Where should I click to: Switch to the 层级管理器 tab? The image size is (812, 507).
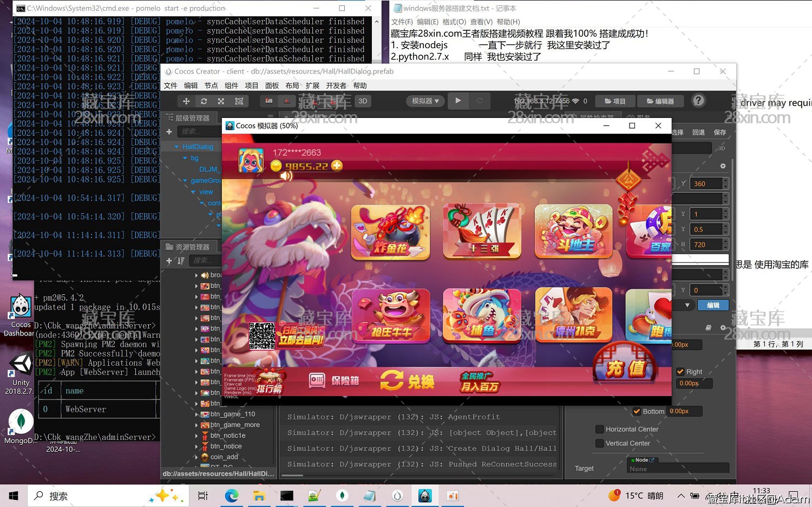[x=191, y=117]
